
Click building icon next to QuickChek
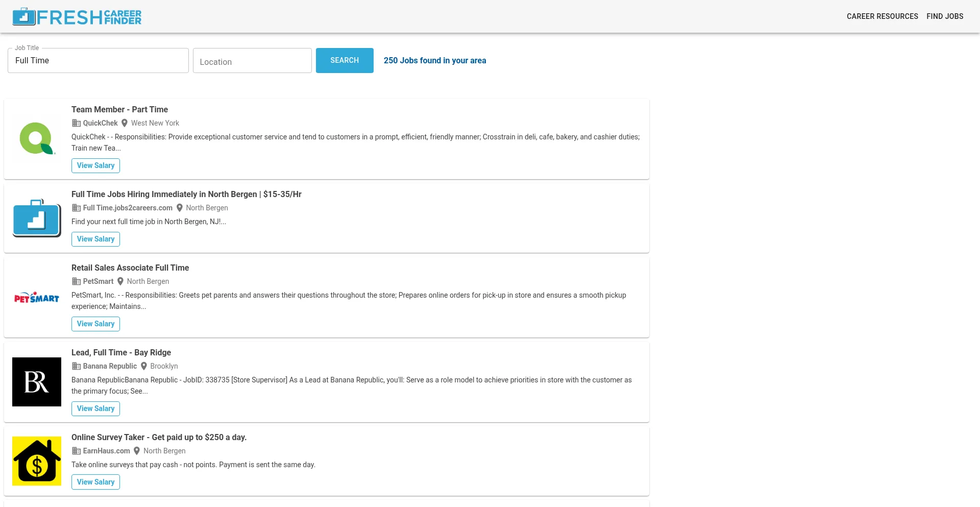[76, 123]
